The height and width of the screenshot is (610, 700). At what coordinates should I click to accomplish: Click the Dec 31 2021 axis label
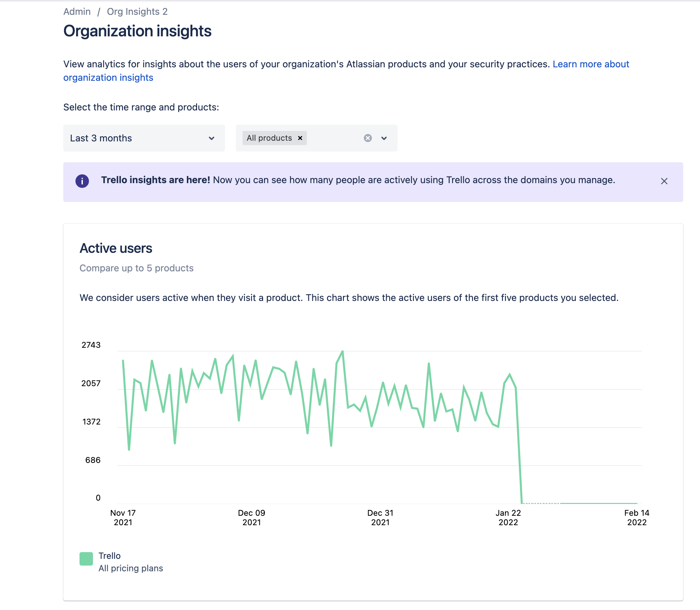(x=380, y=517)
